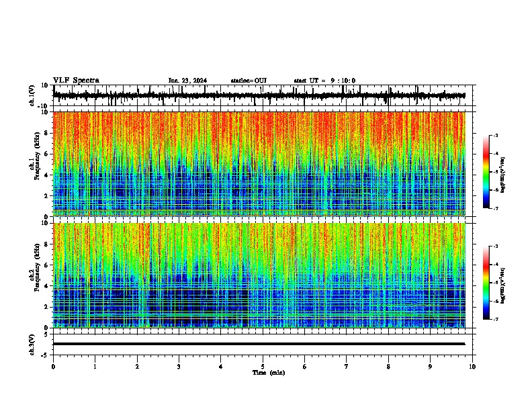The height and width of the screenshot is (411, 532).
Task: Click the ch.3(V) axis label
Action: [32, 345]
